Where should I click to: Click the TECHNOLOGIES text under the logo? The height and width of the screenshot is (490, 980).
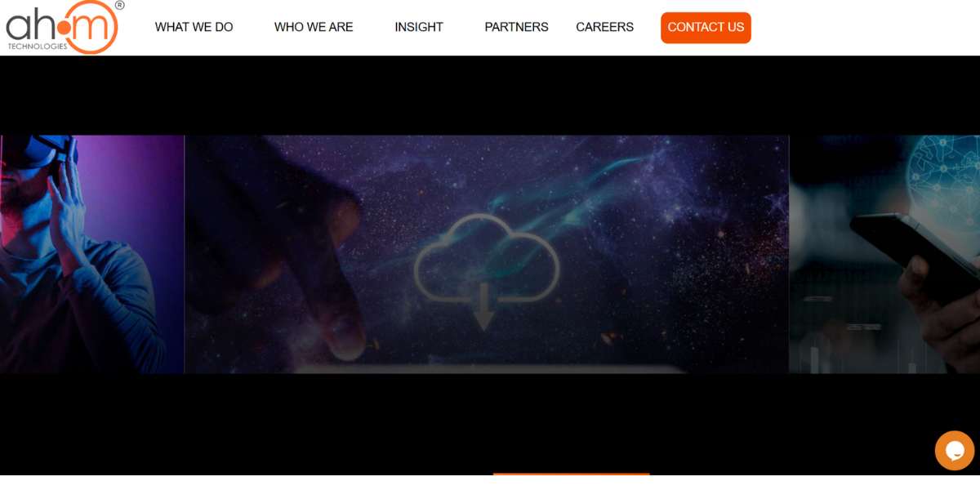point(37,47)
